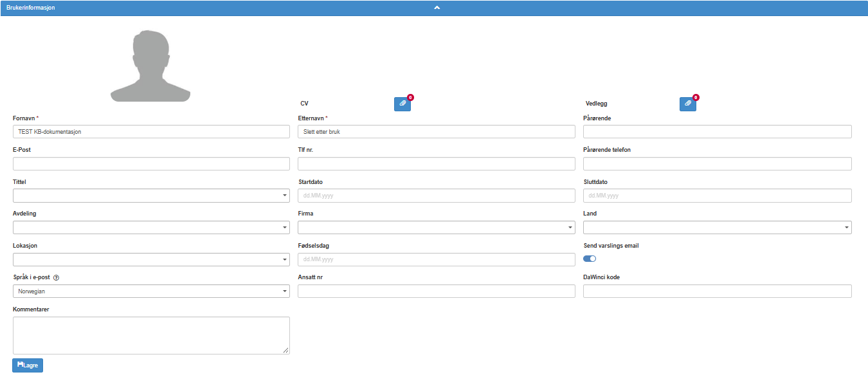
Task: Click the Ansatt nr input field
Action: 437,291
